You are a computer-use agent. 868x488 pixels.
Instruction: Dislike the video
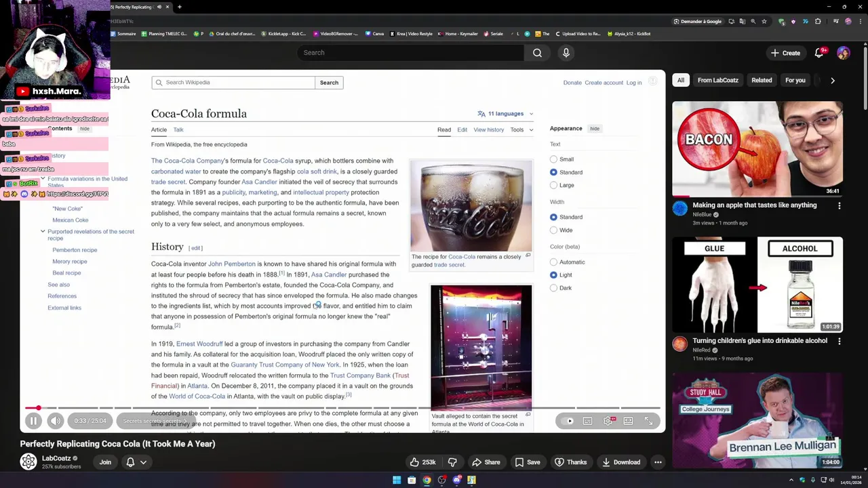(x=452, y=462)
